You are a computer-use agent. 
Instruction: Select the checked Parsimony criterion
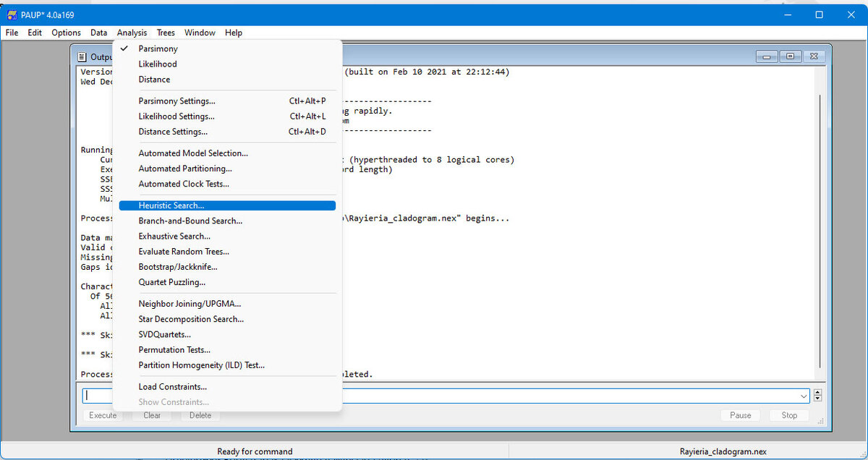coord(227,48)
